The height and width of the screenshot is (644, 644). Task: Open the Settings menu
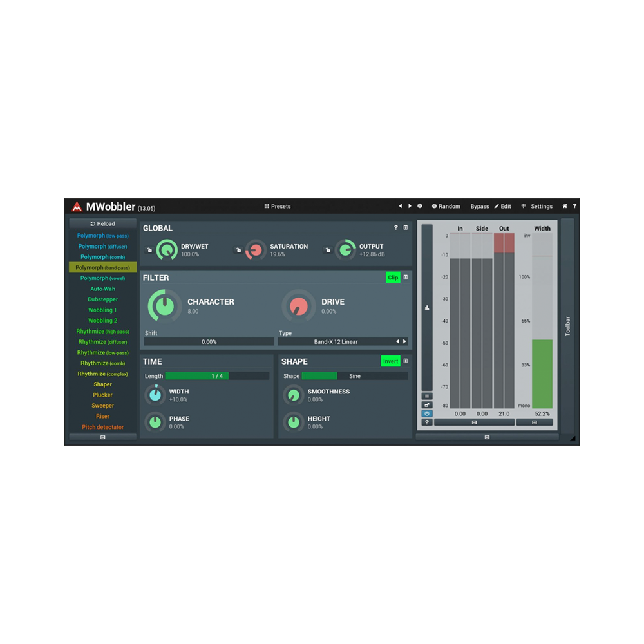pyautogui.click(x=537, y=207)
